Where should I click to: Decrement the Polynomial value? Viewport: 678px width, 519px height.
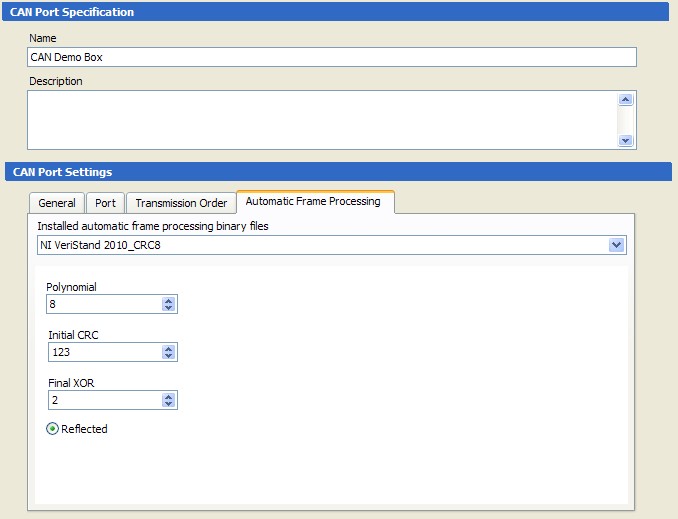coord(169,308)
